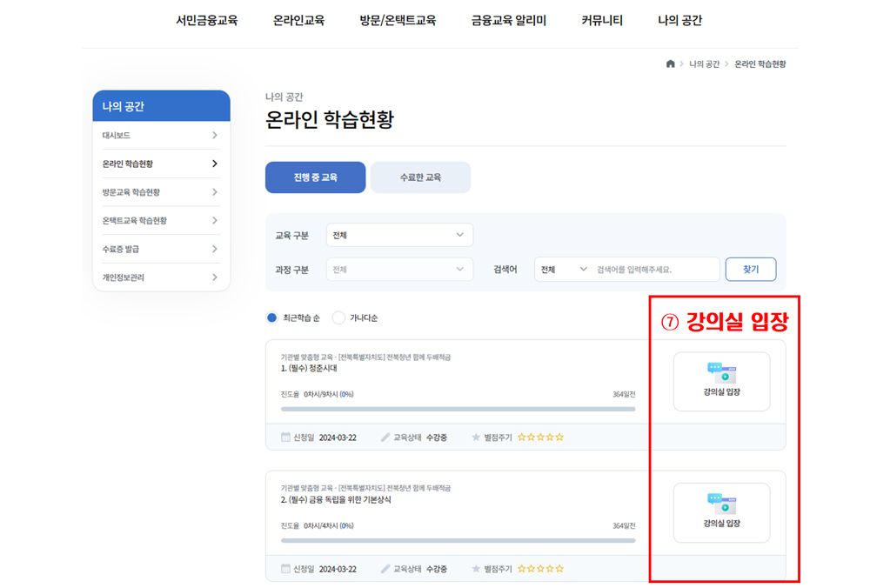The image size is (870, 588).
Task: Open the 커뮤니티 top menu
Action: pos(602,21)
